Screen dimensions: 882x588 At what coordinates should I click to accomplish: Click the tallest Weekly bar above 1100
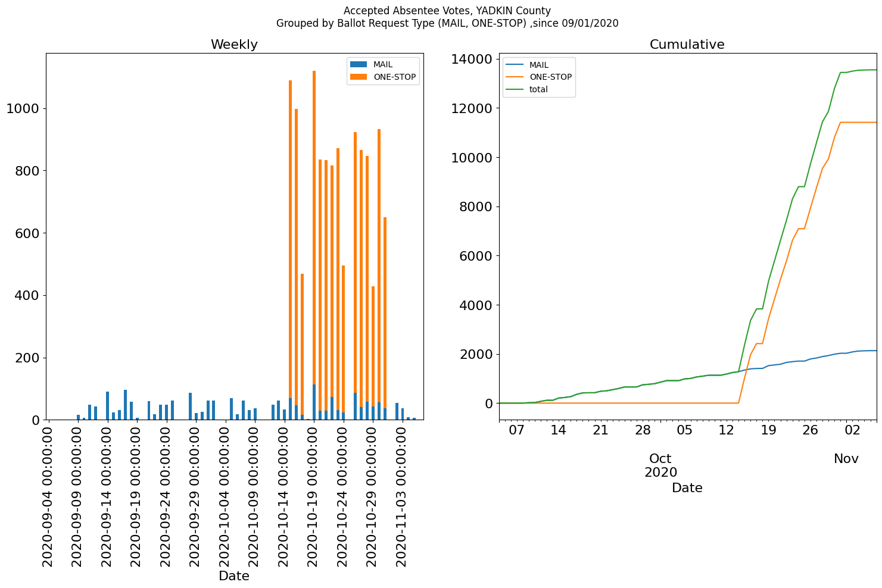[314, 245]
